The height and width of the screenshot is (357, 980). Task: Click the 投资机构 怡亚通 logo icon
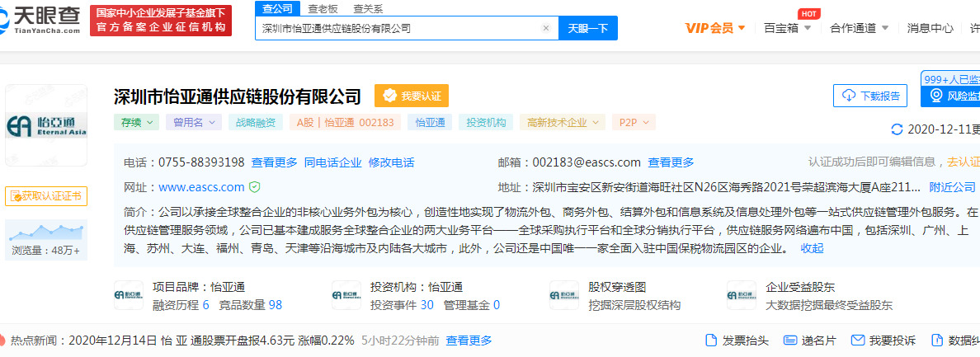tap(346, 295)
